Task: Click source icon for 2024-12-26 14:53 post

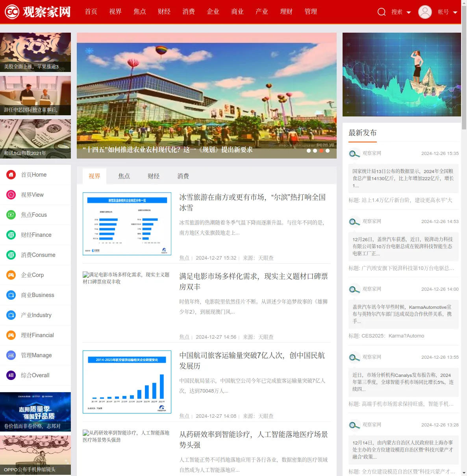Action: pyautogui.click(x=354, y=221)
